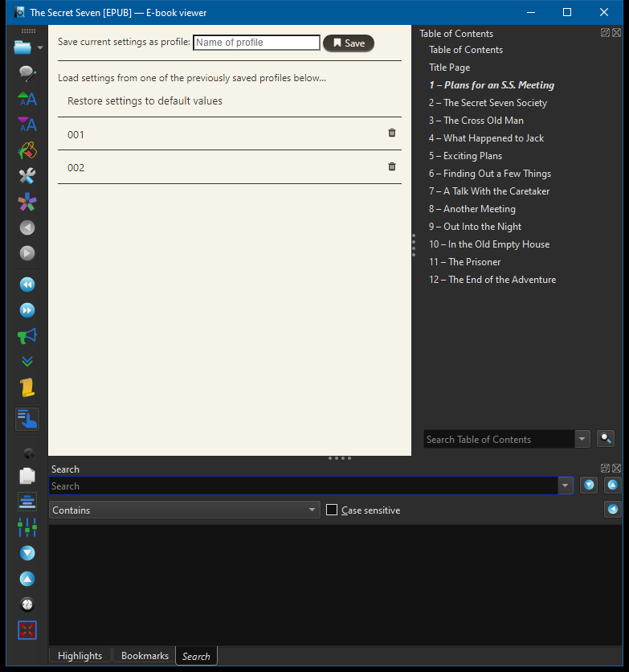Expand Search Table of Contents history dropdown
Screen dimensions: 629x672
point(582,439)
